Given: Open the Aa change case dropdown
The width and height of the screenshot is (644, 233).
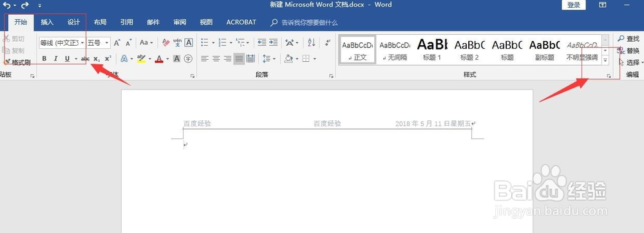Looking at the screenshot, I should click(146, 42).
